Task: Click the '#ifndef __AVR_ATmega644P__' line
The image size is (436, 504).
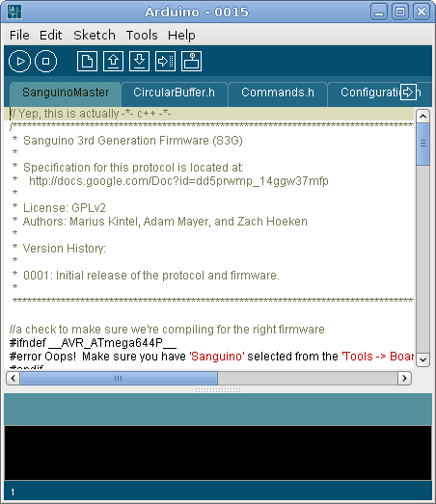Action: click(93, 343)
